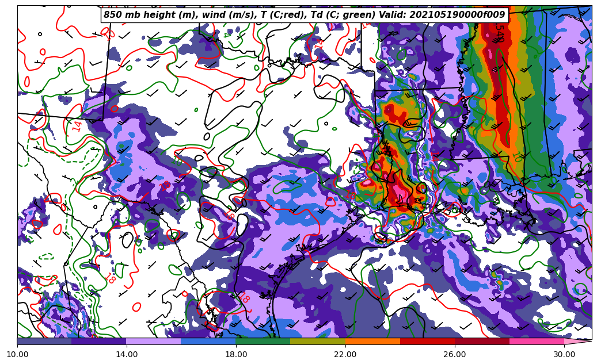Choose the light lavender colorbar segment starting at 14.00
The height and width of the screenshot is (364, 597).
[x=154, y=341]
